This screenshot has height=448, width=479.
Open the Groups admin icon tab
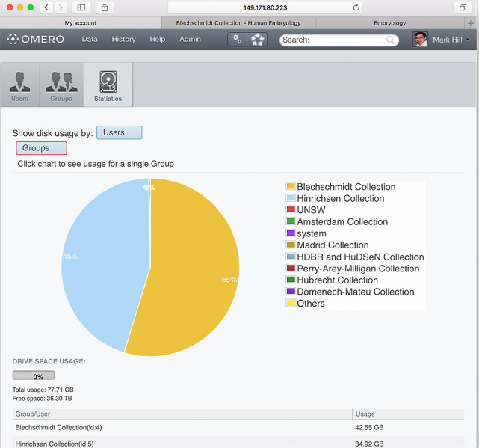pos(61,85)
